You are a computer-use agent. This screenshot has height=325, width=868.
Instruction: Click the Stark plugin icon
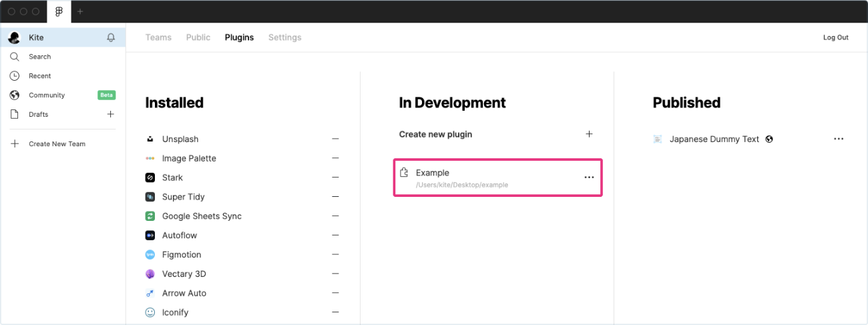(x=150, y=178)
